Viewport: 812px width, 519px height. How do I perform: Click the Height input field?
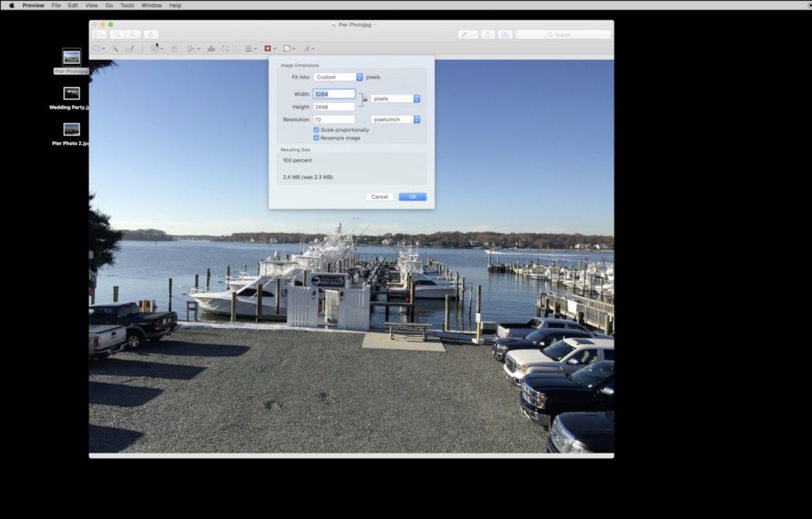point(334,107)
